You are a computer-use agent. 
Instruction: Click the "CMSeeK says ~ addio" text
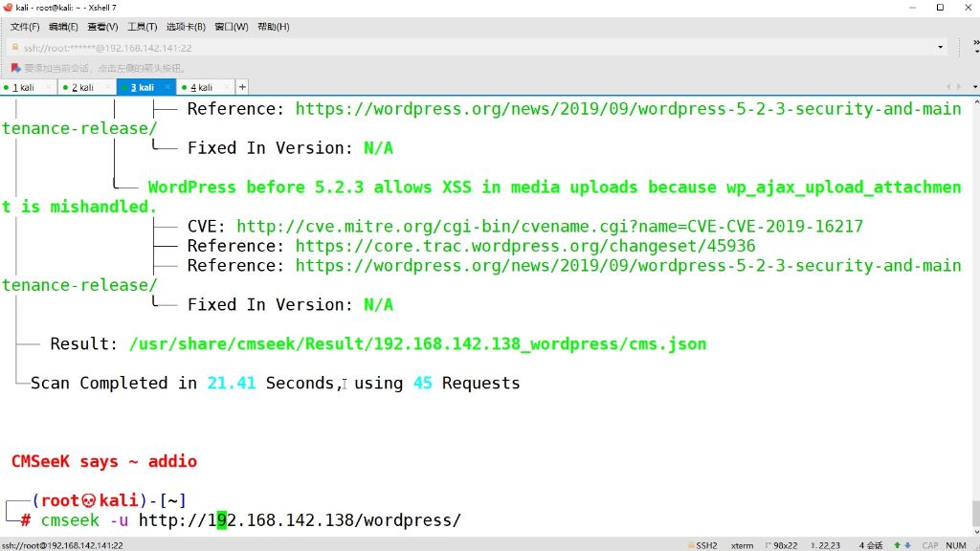[103, 462]
